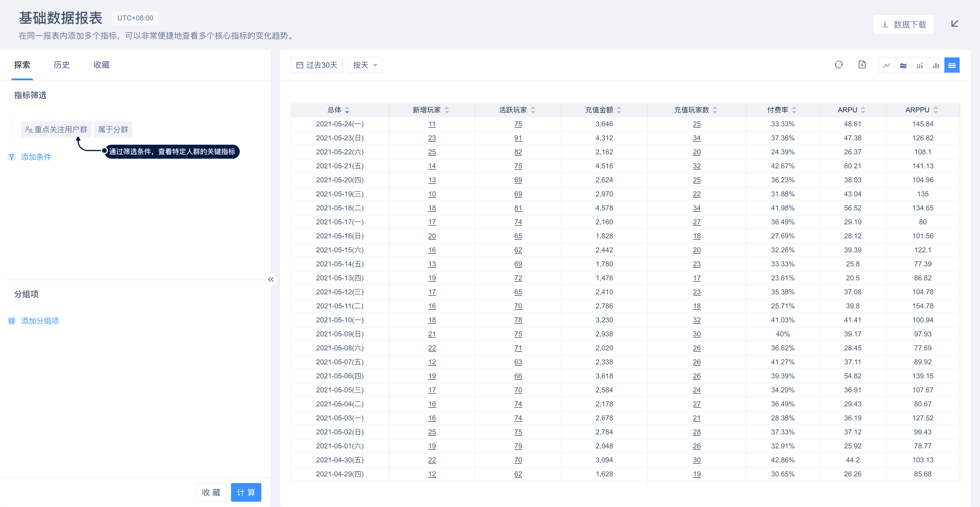Collapse the left filter panel
Screen dimensions: 980x507
coord(270,279)
